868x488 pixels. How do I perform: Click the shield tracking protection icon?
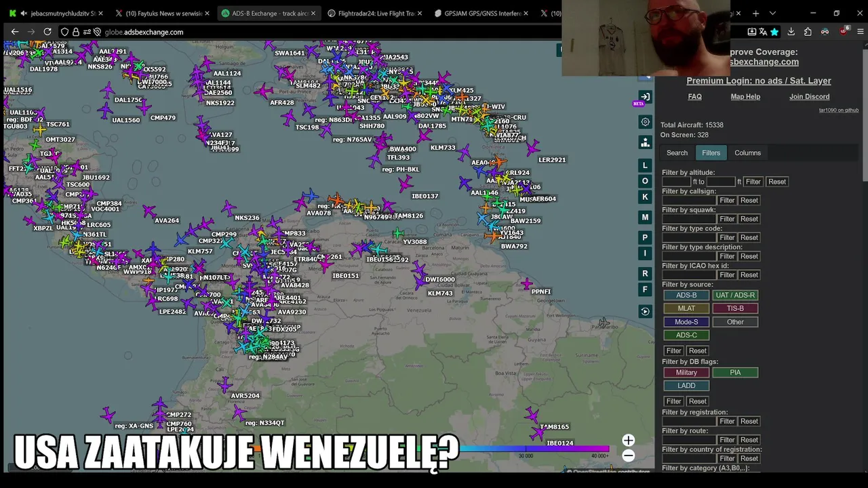tap(64, 32)
